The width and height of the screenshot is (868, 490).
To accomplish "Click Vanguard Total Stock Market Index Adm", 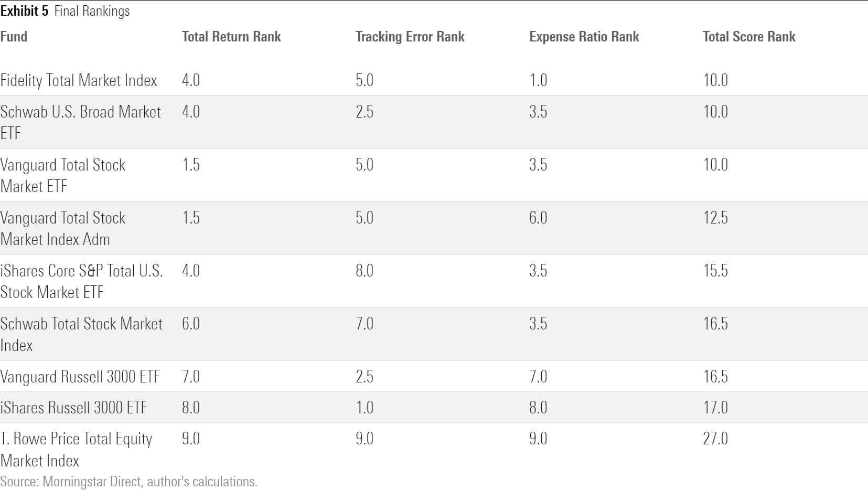I will [62, 228].
